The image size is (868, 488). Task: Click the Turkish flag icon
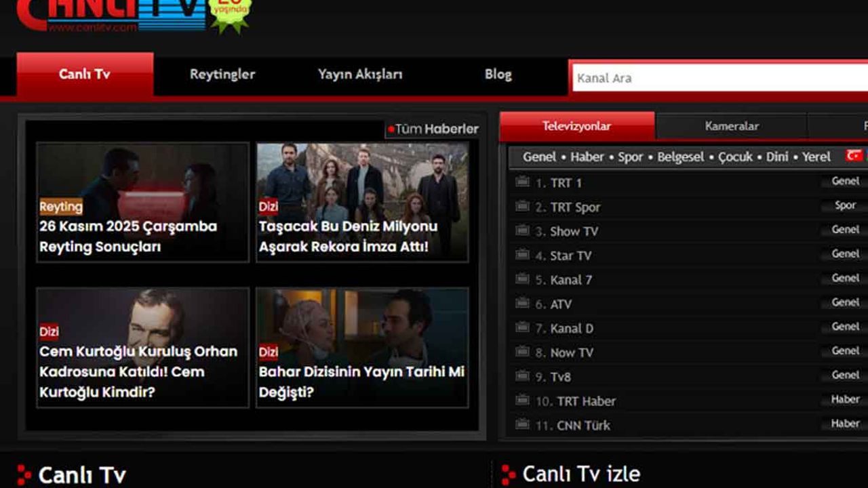pos(854,155)
